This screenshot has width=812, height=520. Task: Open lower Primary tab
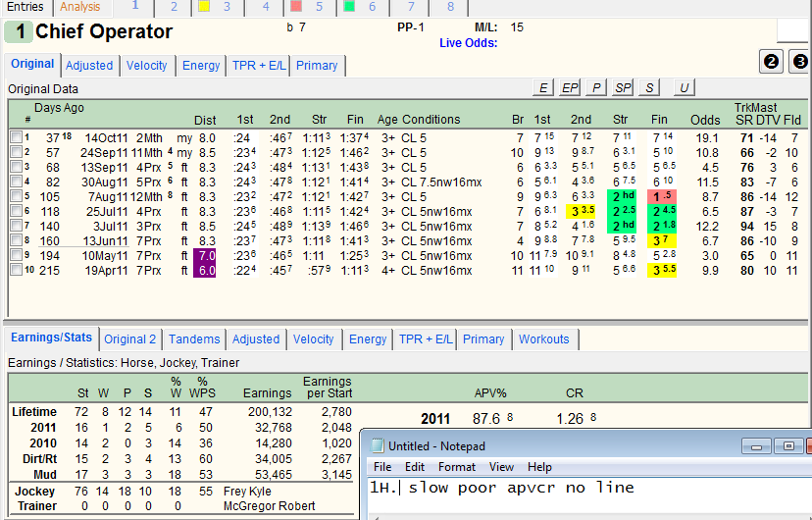pyautogui.click(x=483, y=339)
